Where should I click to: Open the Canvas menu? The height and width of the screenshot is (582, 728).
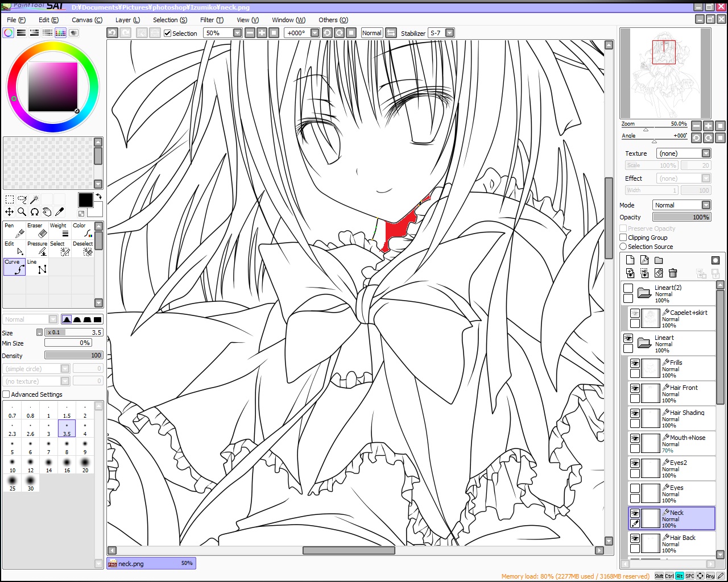[x=87, y=20]
